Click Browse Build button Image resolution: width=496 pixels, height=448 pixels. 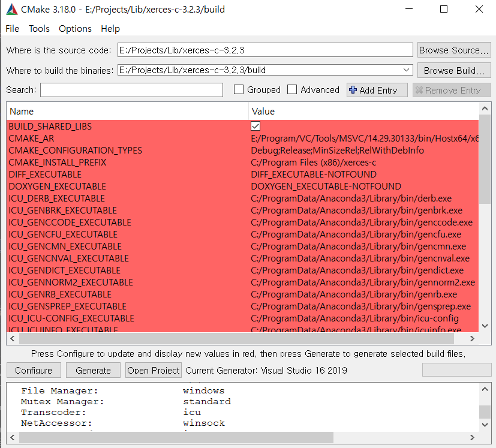(x=453, y=70)
